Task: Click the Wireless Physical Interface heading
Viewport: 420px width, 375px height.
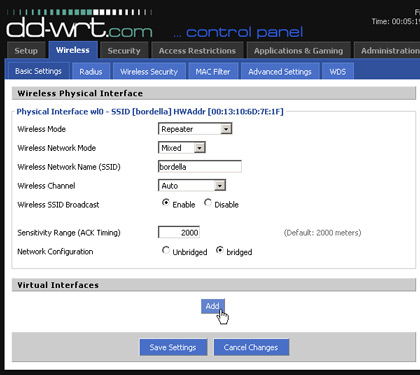Action: tap(80, 93)
